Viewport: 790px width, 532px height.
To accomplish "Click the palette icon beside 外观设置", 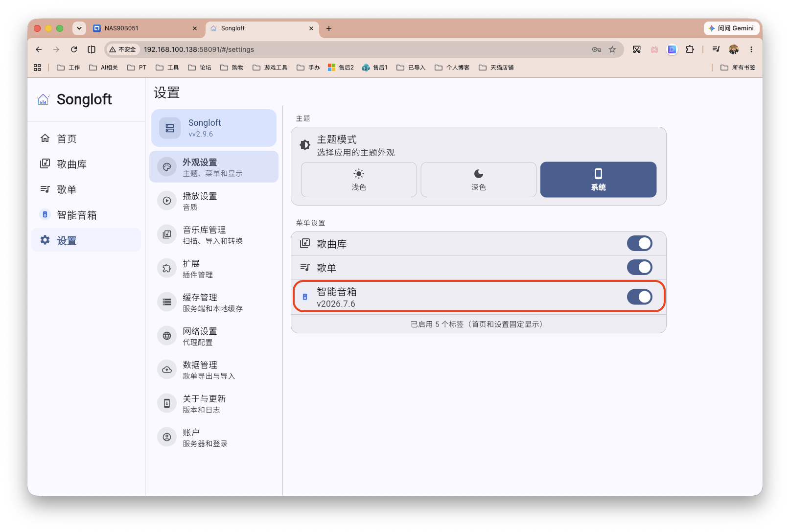I will [x=167, y=167].
